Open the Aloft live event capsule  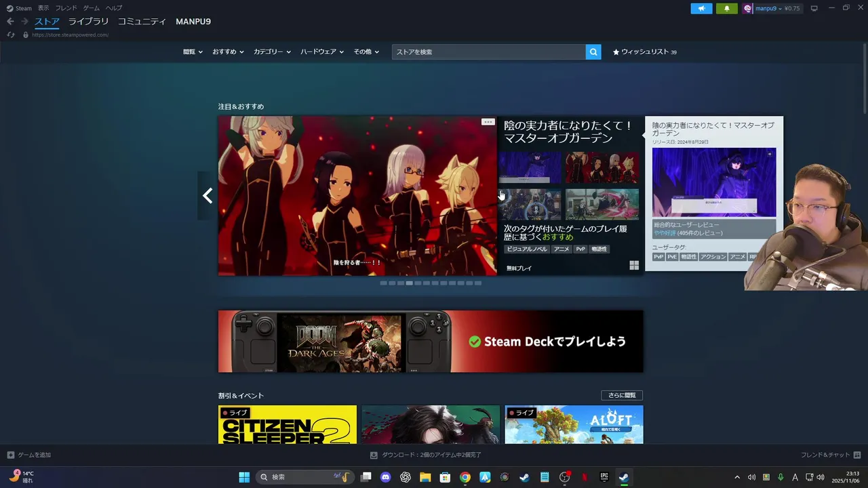(x=574, y=425)
